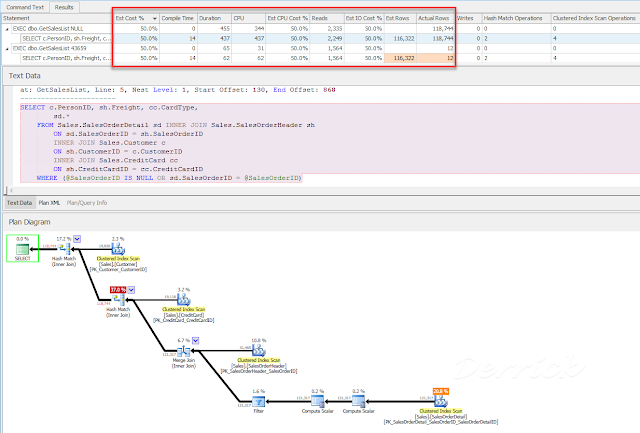The image size is (640, 433).
Task: Sort by the Compile Time column header
Action: pyautogui.click(x=178, y=18)
